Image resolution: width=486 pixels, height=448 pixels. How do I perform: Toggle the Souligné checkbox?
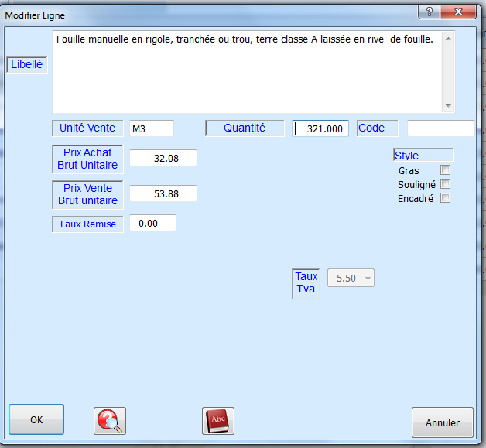click(445, 184)
